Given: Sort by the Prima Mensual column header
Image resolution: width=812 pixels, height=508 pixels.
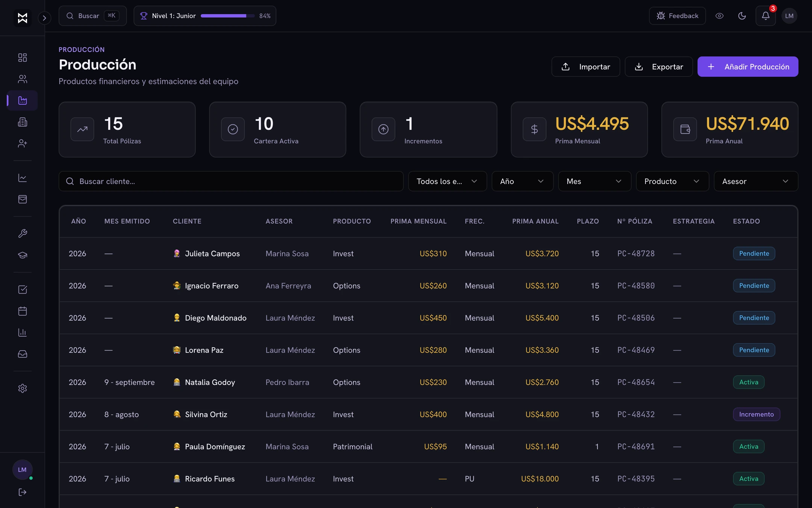Looking at the screenshot, I should tap(418, 221).
